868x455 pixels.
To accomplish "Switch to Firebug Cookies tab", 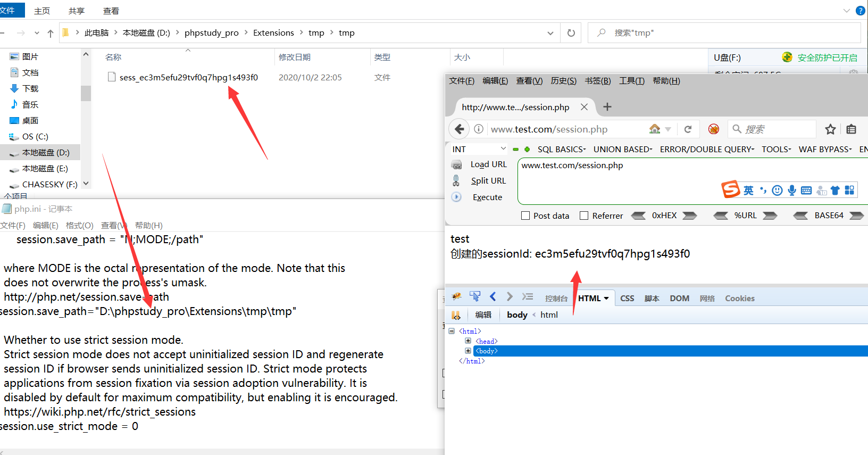I will click(740, 299).
